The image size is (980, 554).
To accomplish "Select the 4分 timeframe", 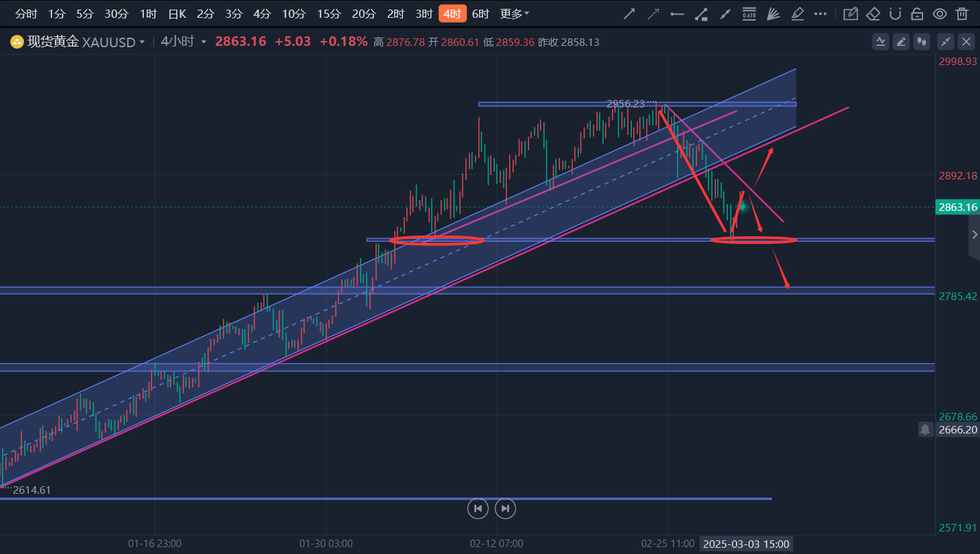I will (262, 14).
